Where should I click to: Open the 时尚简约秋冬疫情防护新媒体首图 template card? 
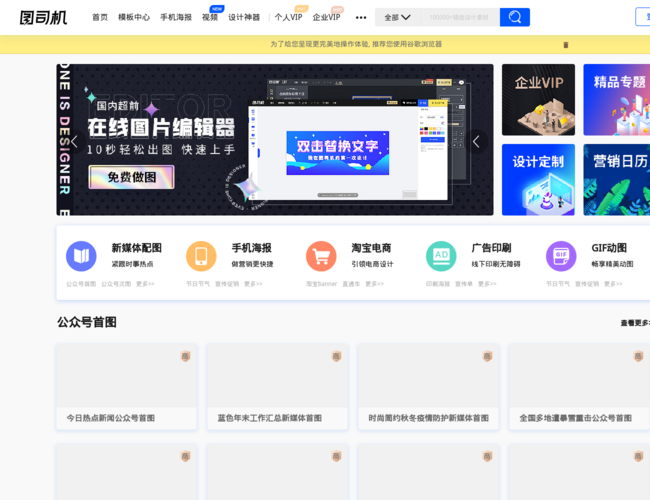(428, 386)
